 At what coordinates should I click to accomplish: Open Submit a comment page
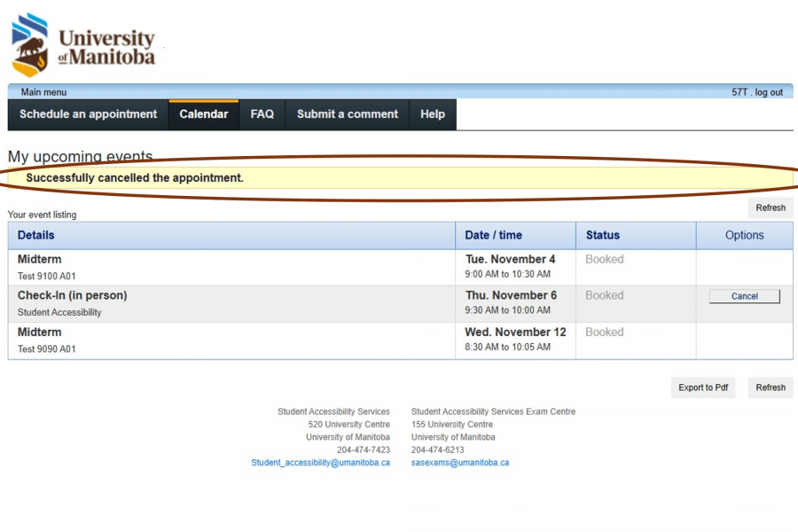[348, 114]
